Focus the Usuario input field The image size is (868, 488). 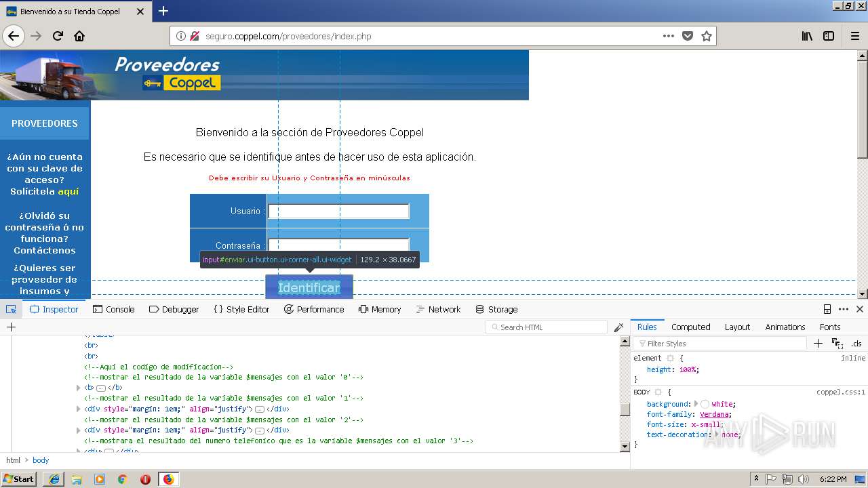[x=338, y=211]
